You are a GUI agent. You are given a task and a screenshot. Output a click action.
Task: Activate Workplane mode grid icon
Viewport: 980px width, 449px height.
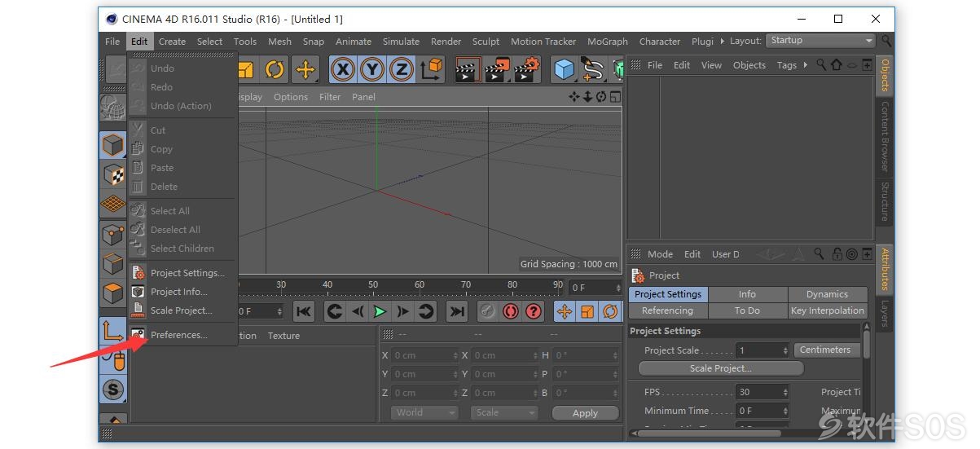tap(112, 204)
